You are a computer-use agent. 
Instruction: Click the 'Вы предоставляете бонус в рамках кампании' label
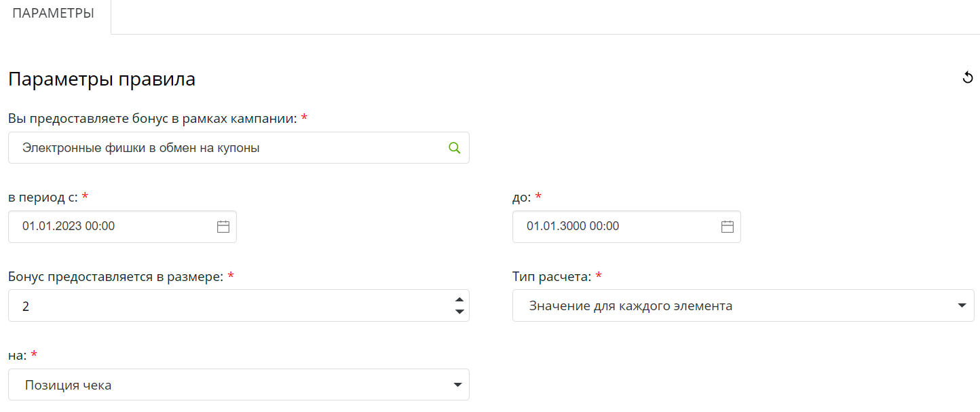pyautogui.click(x=153, y=119)
